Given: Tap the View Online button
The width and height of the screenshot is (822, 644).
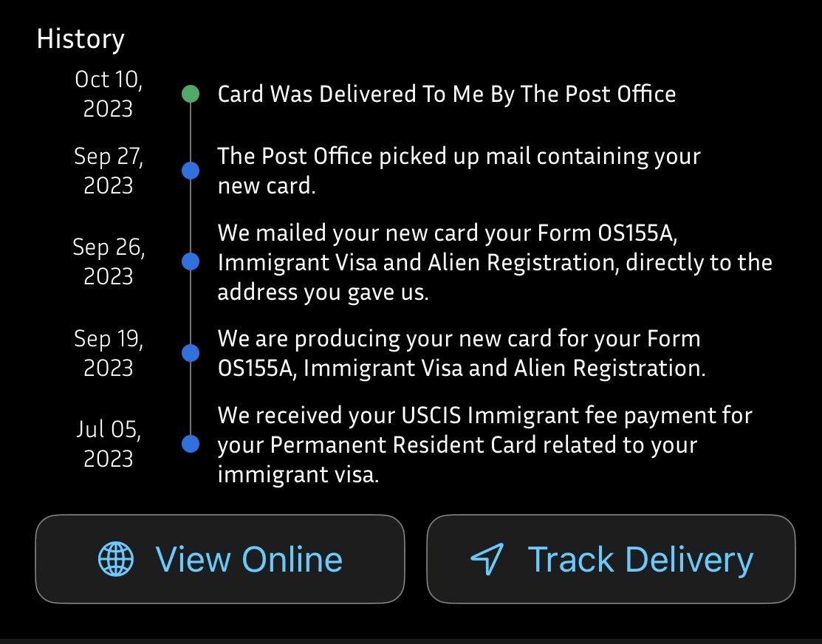Looking at the screenshot, I should pyautogui.click(x=220, y=559).
